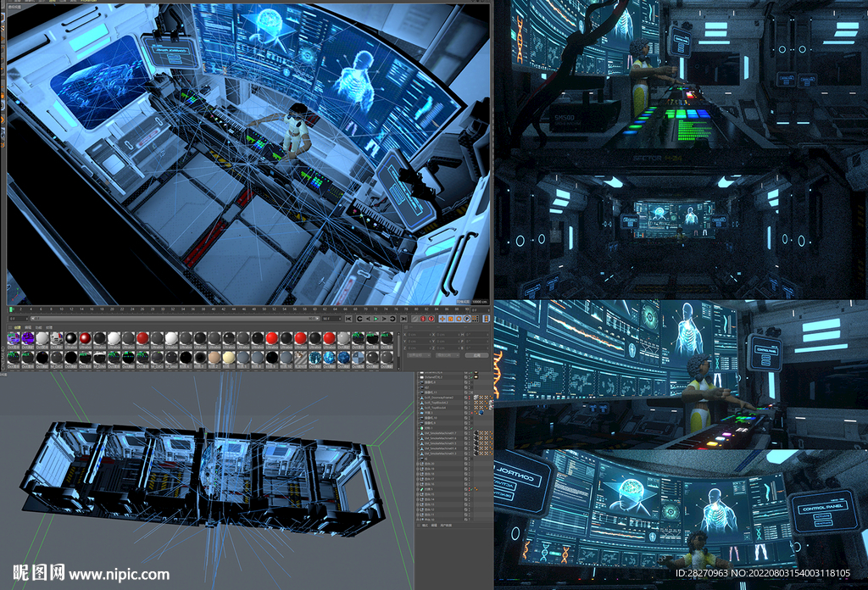Click the Go to End playback icon
Image resolution: width=868 pixels, height=590 pixels.
pyautogui.click(x=403, y=319)
